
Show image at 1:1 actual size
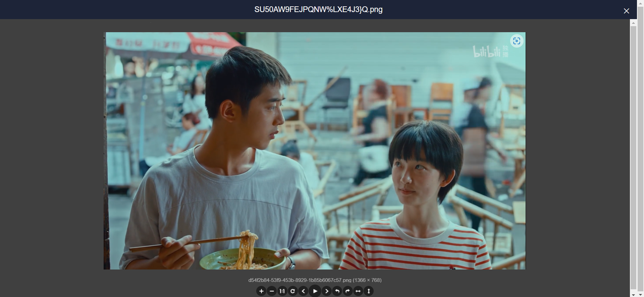(x=282, y=291)
